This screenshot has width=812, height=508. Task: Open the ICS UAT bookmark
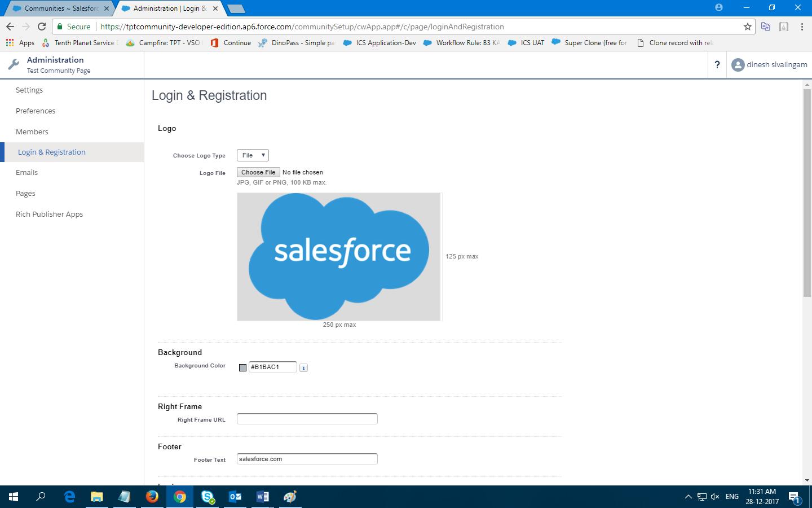coord(526,43)
